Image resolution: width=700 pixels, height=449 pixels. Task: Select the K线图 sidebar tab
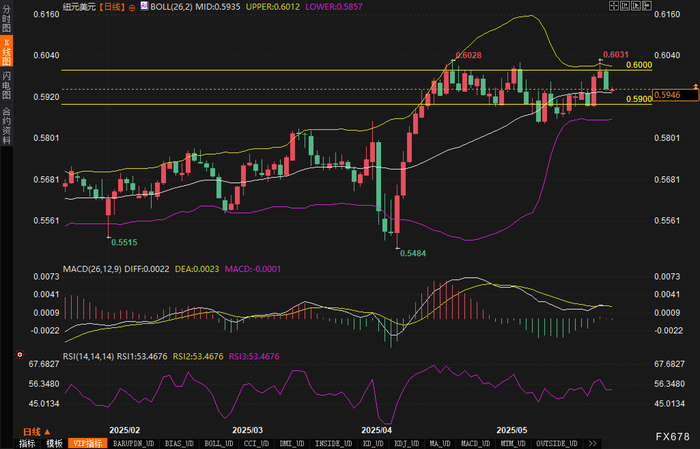tap(6, 51)
